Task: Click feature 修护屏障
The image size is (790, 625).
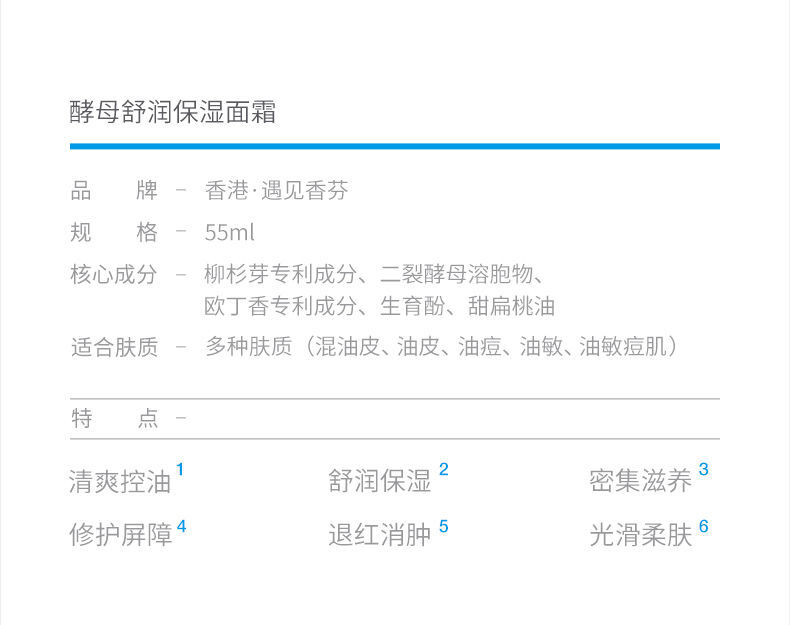Action: tap(120, 534)
